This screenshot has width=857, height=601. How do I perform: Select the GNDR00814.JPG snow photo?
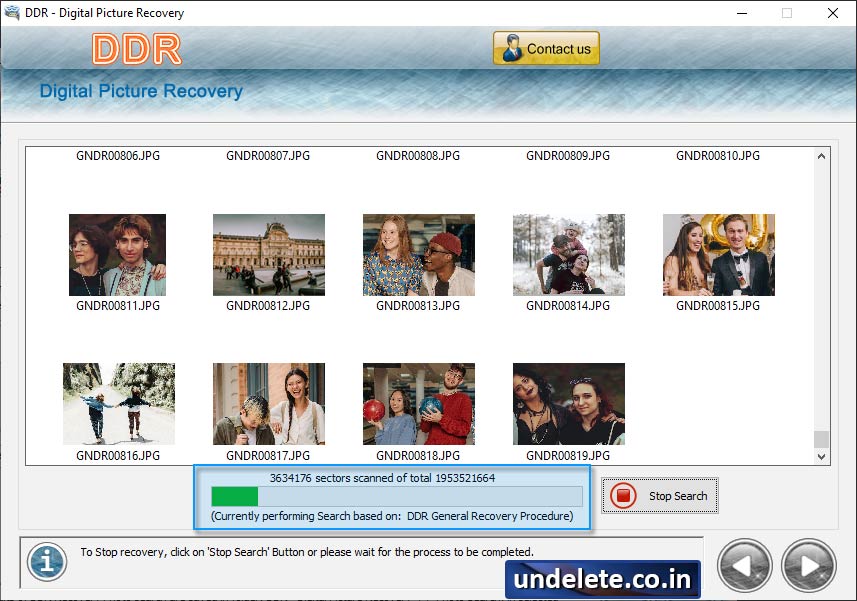[x=568, y=255]
